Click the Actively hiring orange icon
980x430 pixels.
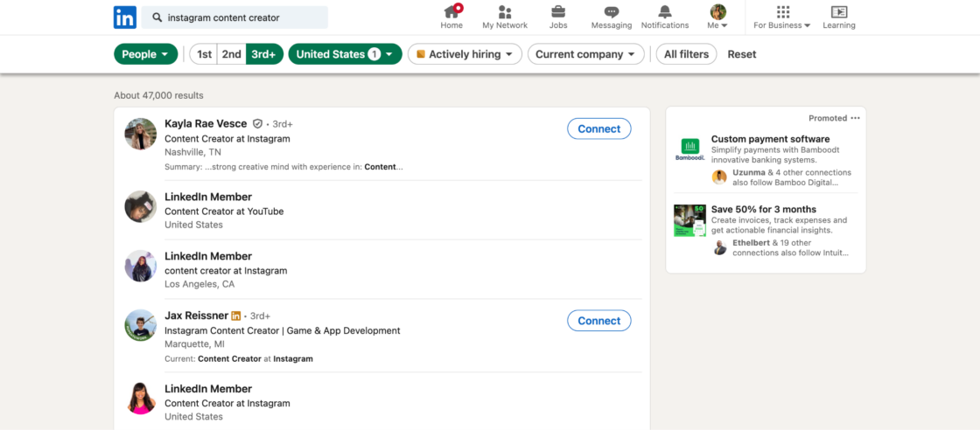pos(421,54)
